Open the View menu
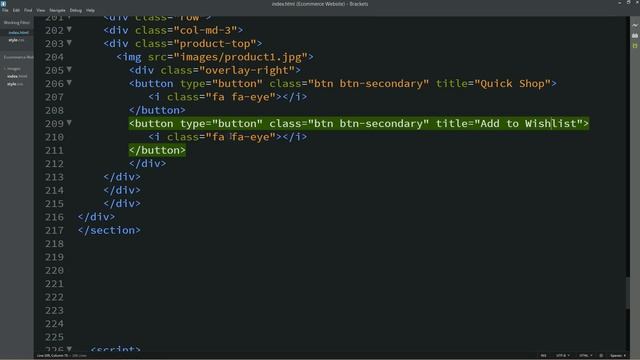640x360 pixels. tap(41, 10)
